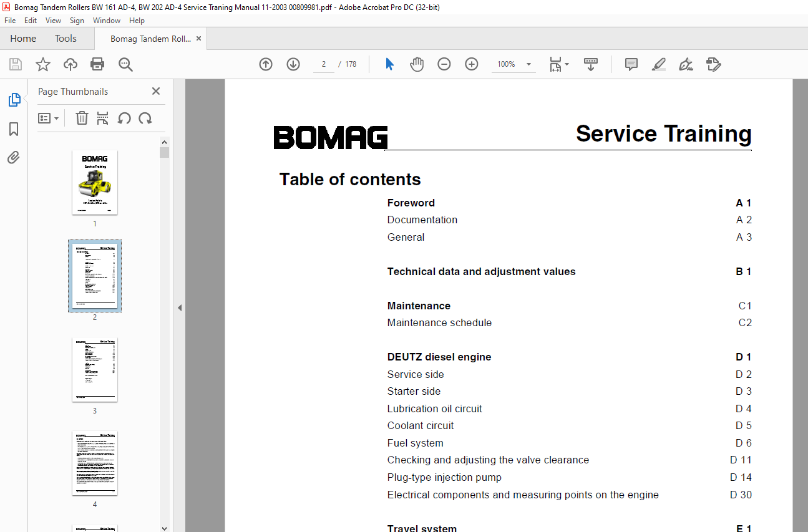Open the find text magnifier icon

[125, 64]
